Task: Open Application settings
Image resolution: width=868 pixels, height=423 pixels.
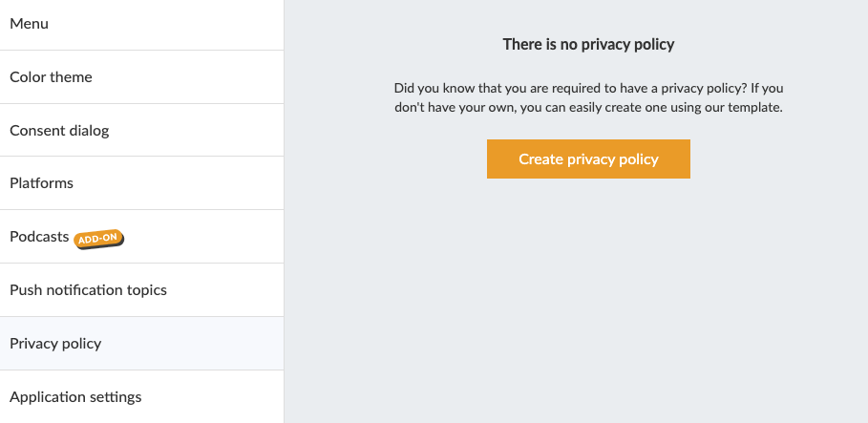Action: point(75,397)
